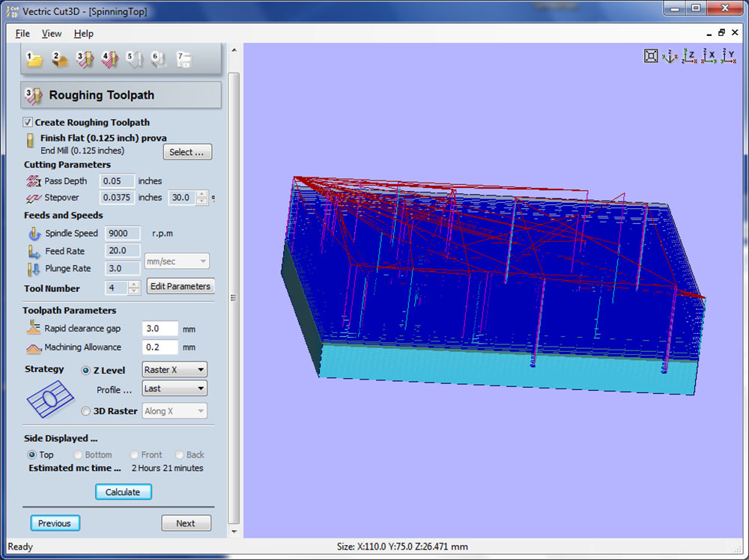View model along the X axis
Screen dimensions: 749x560
pyautogui.click(x=709, y=56)
